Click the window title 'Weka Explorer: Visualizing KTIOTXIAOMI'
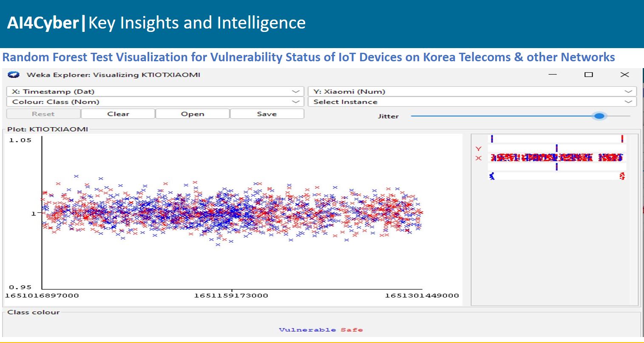Viewport: 644px width, 343px height. 113,75
